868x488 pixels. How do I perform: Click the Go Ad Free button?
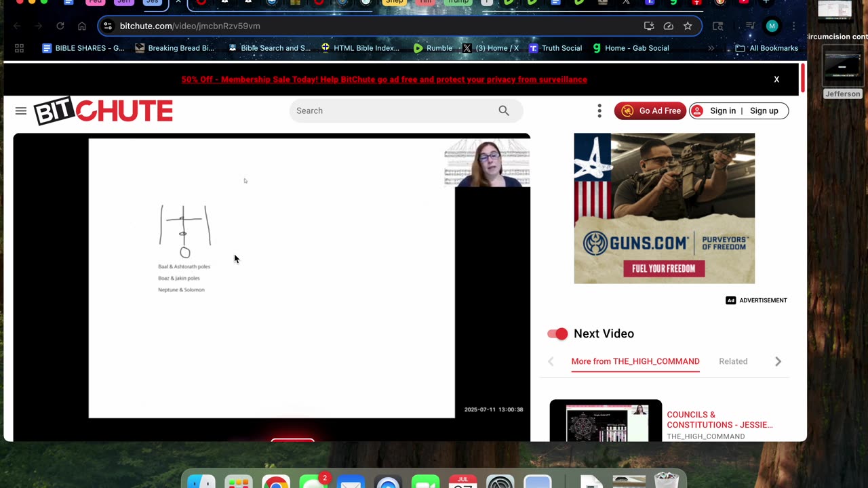coord(650,110)
